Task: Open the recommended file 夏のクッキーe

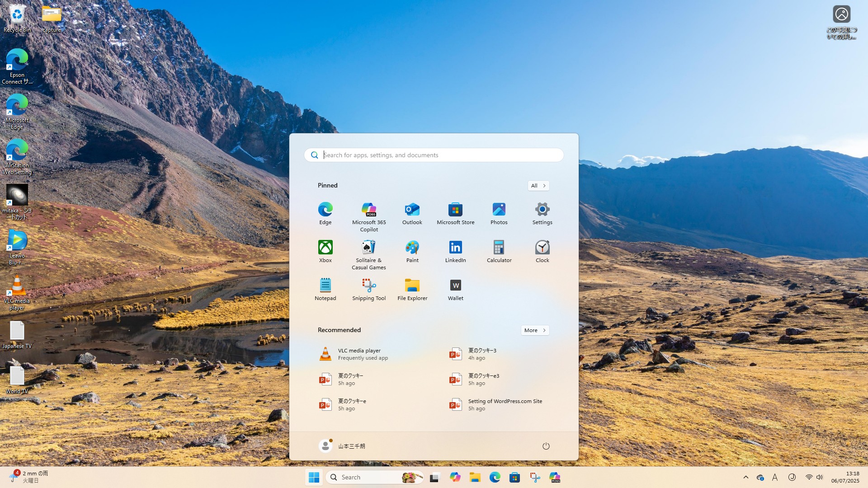Action: (x=368, y=404)
